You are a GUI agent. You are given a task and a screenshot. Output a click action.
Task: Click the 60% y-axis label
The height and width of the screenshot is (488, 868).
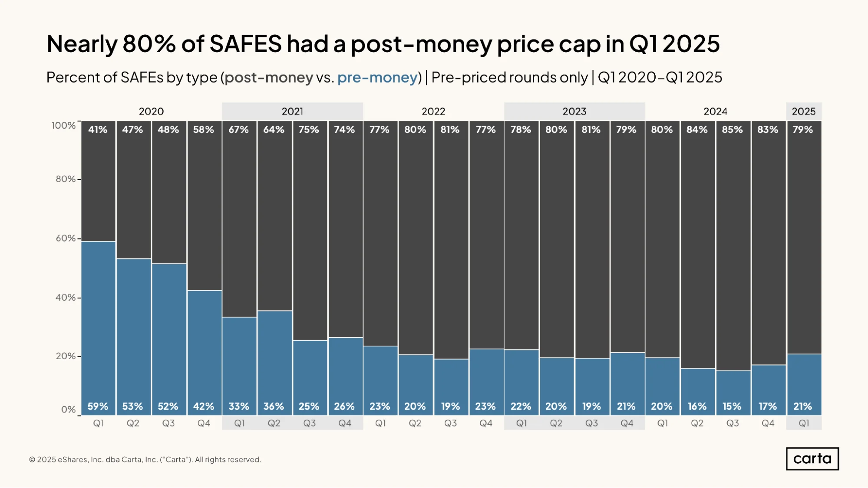(x=66, y=238)
